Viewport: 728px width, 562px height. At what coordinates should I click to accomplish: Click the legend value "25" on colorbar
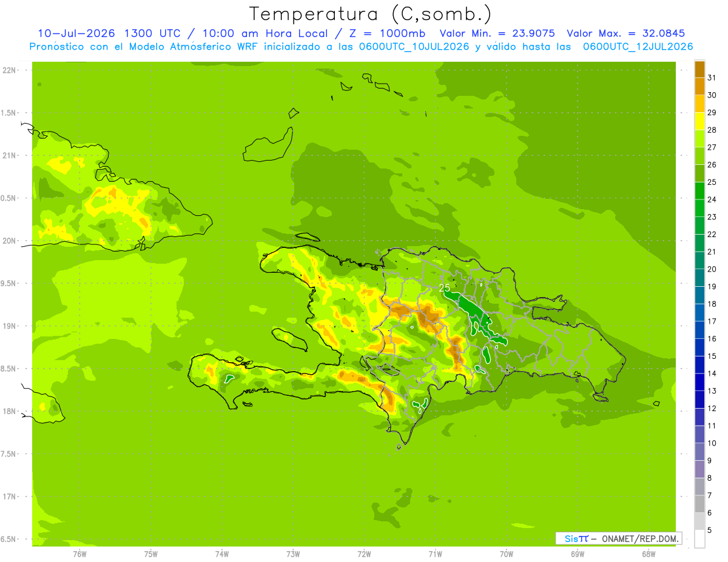[x=712, y=182]
